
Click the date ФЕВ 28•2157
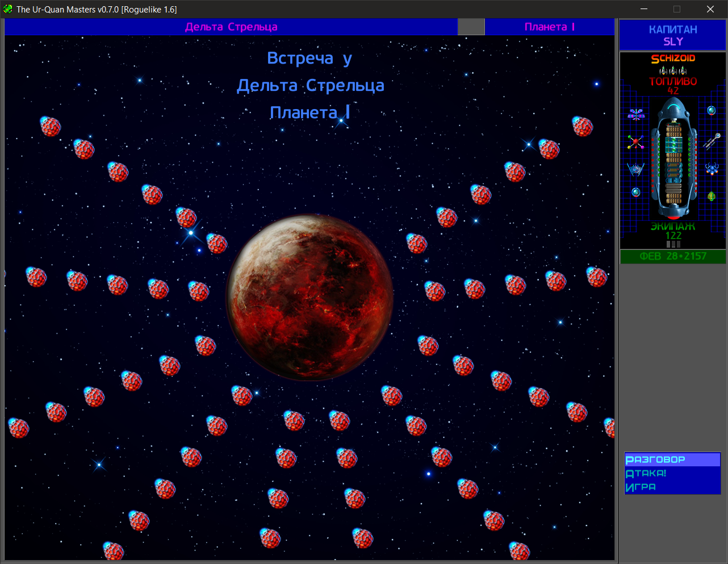(673, 256)
